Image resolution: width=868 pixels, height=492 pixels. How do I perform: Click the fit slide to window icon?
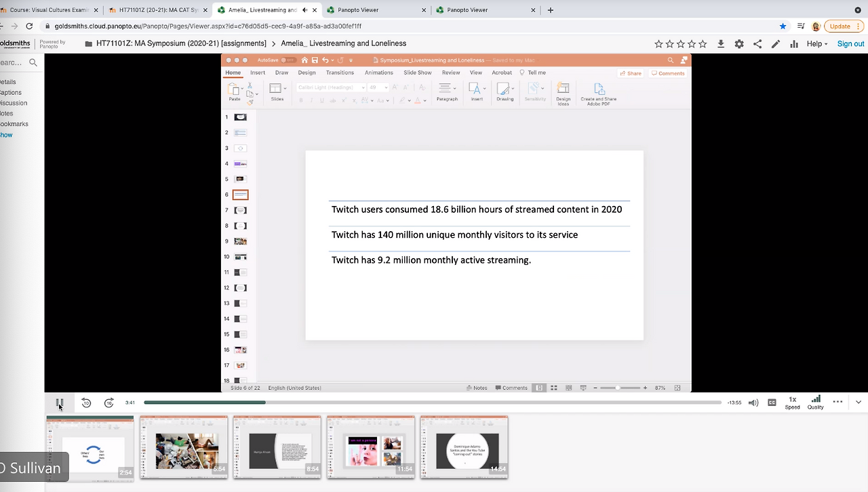678,388
